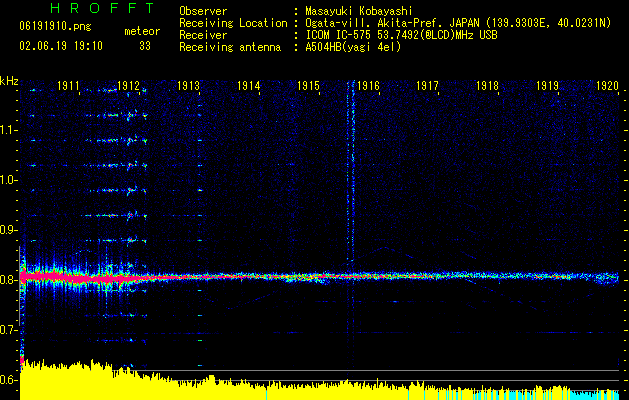Click the 1914 time label
The image size is (629, 400).
[x=248, y=85]
